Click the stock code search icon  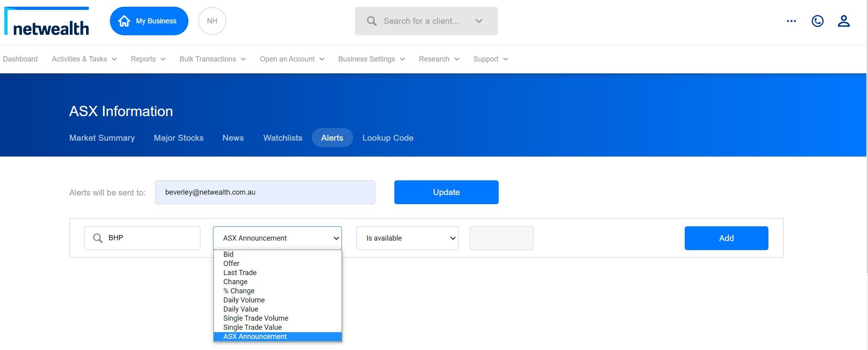coord(98,238)
